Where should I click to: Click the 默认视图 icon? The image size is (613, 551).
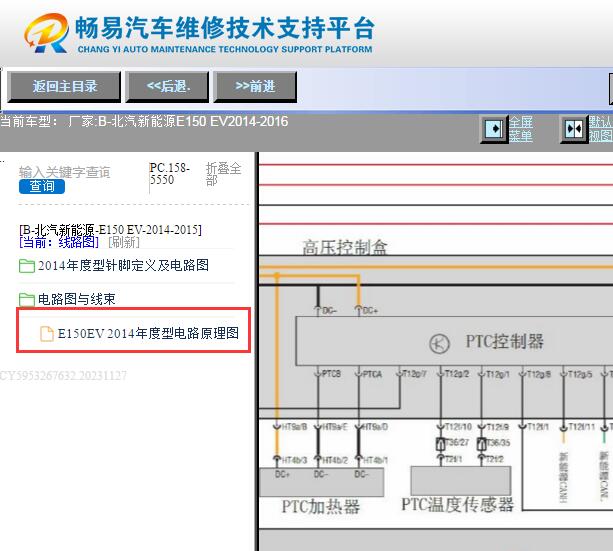coord(574,129)
